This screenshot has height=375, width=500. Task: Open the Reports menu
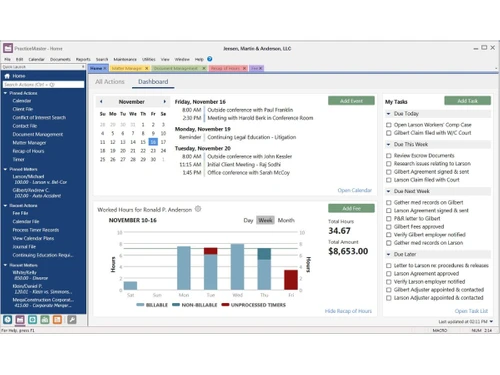point(83,59)
